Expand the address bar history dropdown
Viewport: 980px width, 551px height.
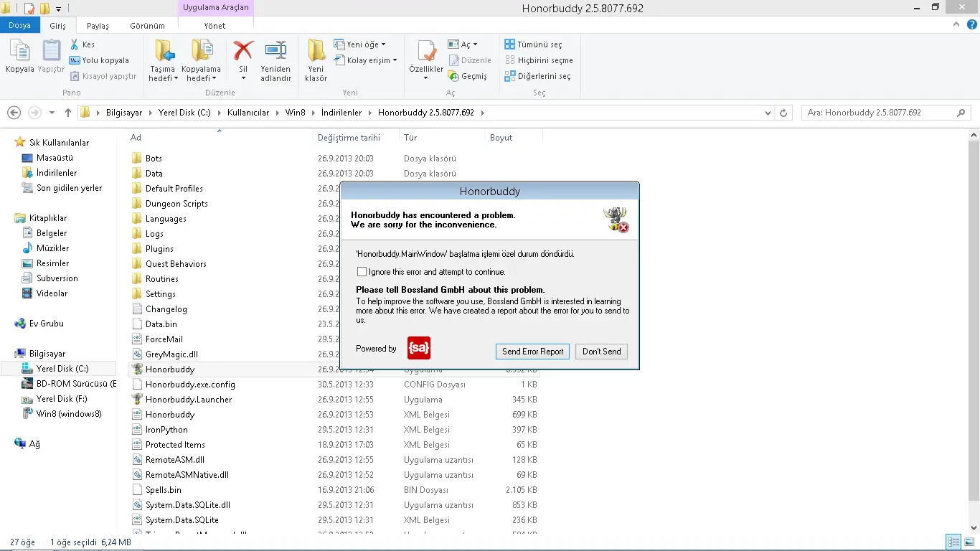768,113
